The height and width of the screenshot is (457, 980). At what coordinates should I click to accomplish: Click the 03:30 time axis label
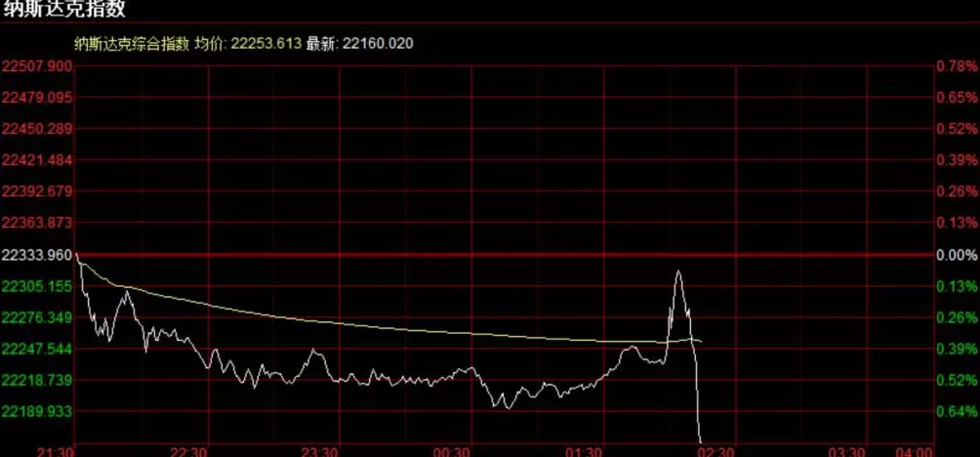(847, 451)
